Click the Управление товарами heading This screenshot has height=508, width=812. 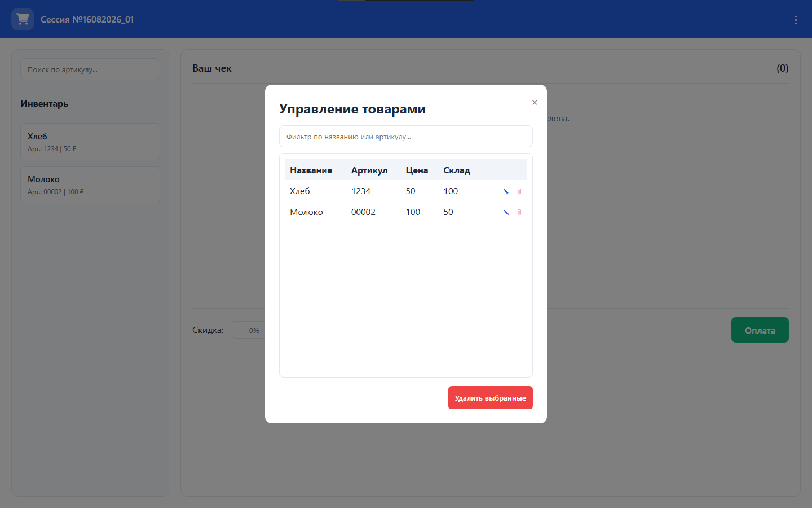[352, 109]
